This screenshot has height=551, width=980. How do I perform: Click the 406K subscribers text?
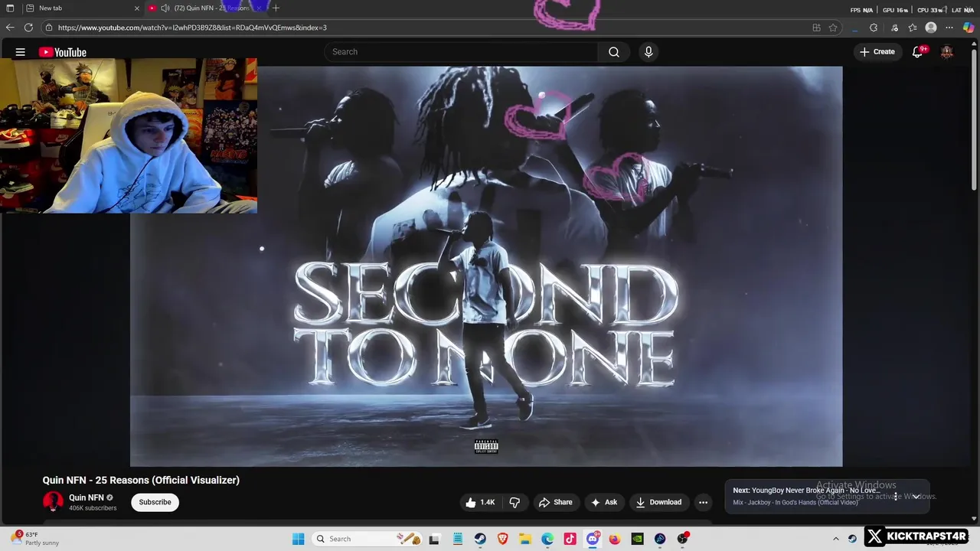[93, 508]
